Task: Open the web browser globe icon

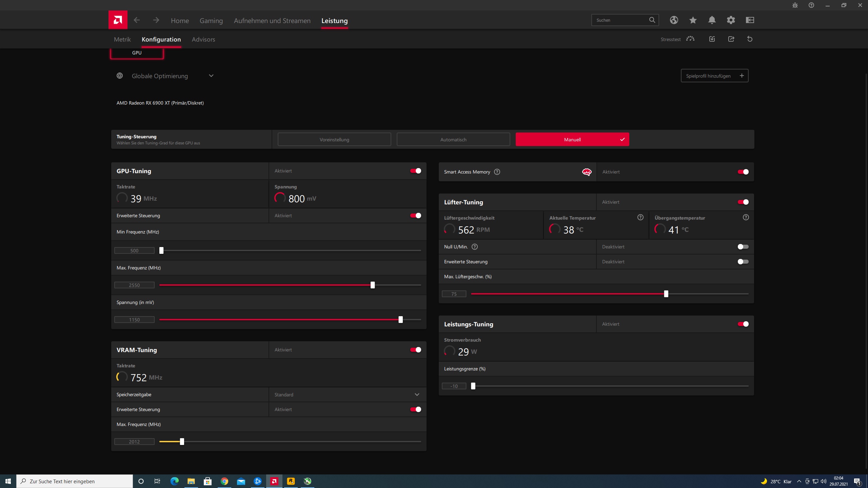Action: point(674,20)
